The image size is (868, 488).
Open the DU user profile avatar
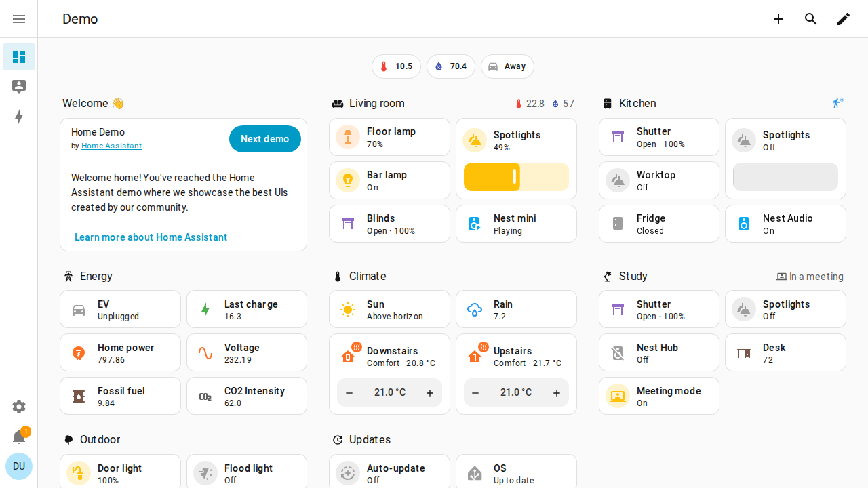pyautogui.click(x=19, y=466)
